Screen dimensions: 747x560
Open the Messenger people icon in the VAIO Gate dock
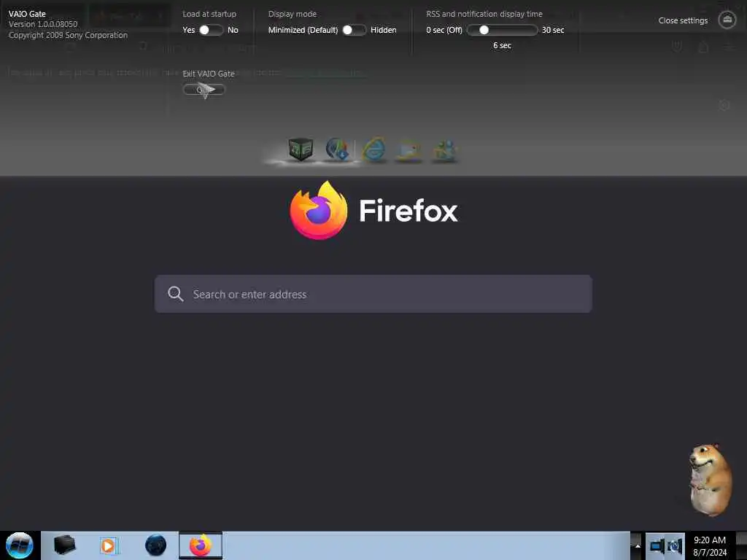pos(445,150)
